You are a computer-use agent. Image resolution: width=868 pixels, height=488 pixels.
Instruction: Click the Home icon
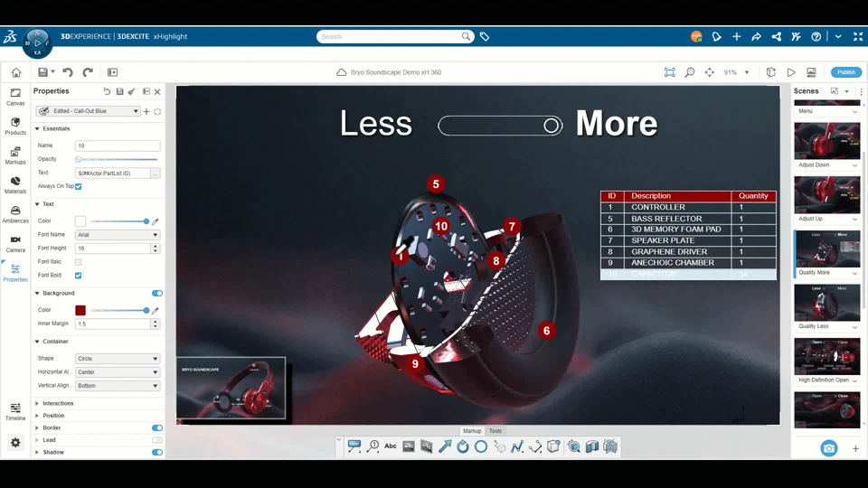[x=16, y=72]
